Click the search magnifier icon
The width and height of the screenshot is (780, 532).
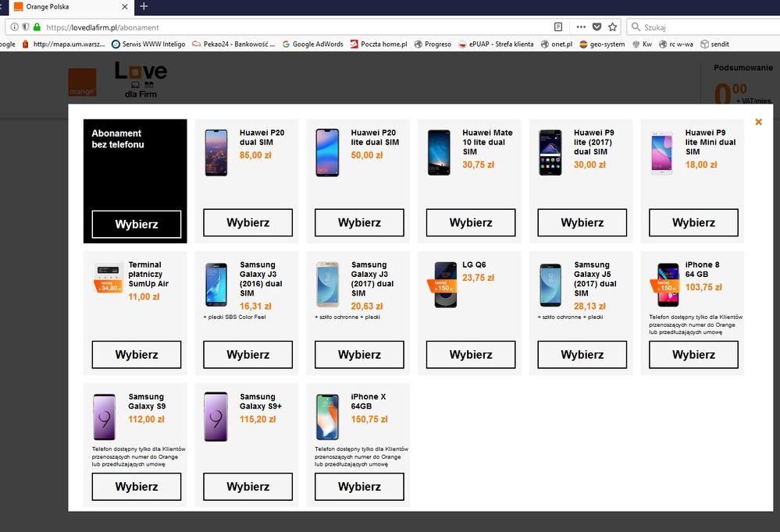pyautogui.click(x=636, y=27)
